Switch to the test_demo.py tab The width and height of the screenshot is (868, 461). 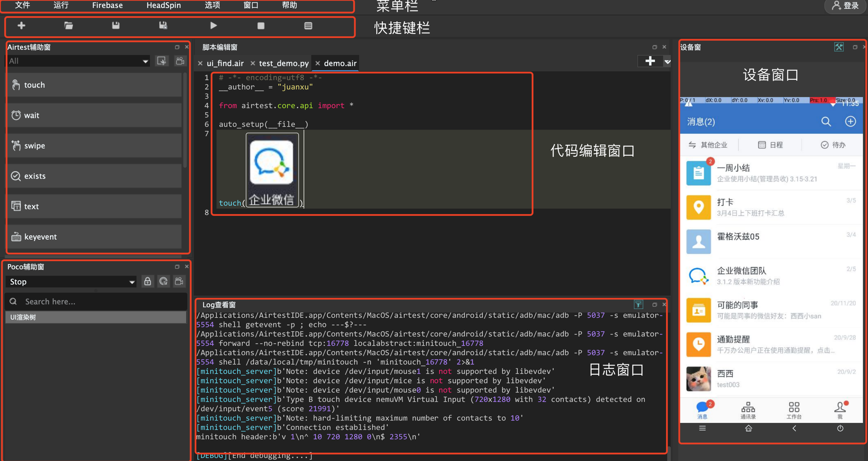pos(284,63)
